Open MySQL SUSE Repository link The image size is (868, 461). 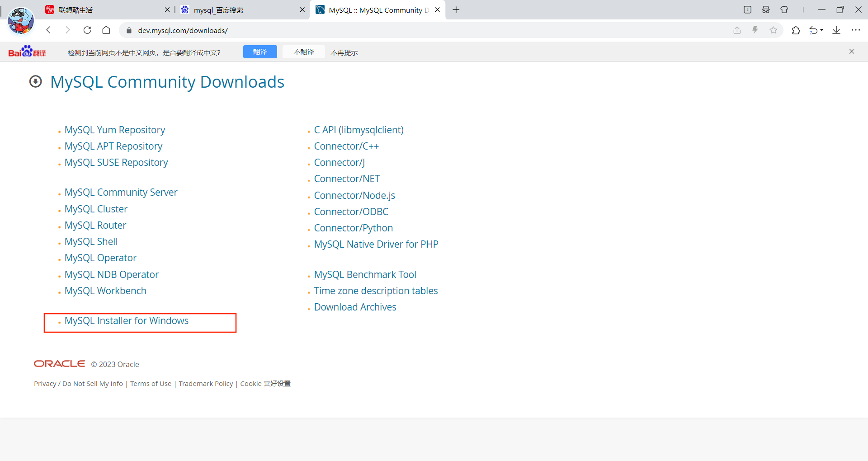116,162
